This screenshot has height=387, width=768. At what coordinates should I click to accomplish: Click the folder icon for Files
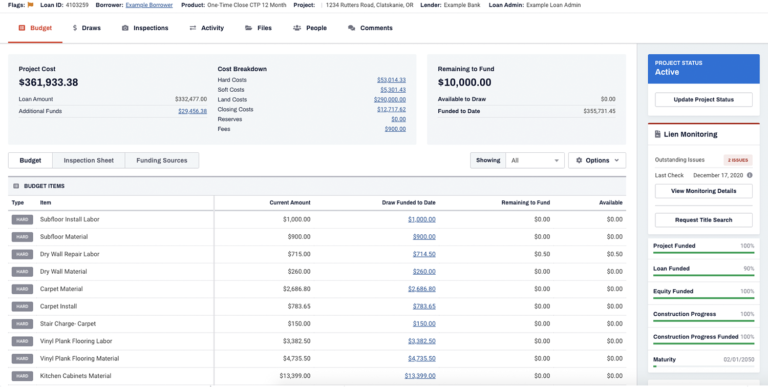[248, 28]
